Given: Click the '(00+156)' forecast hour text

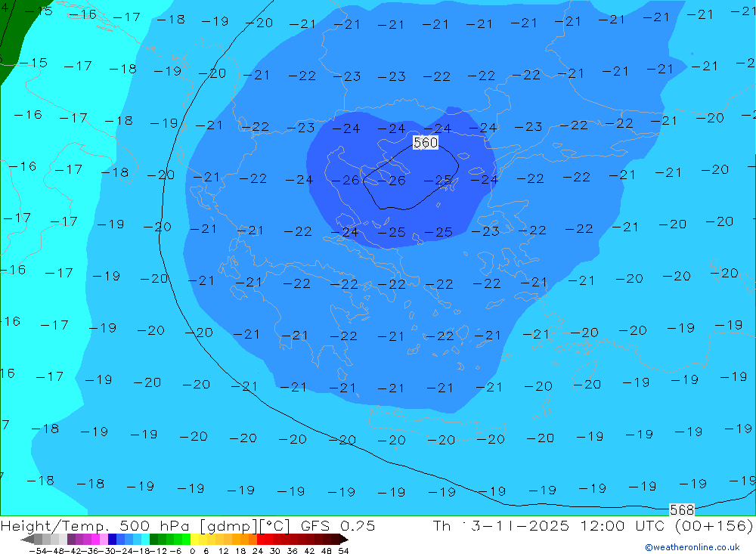Looking at the screenshot, I should point(714,525).
